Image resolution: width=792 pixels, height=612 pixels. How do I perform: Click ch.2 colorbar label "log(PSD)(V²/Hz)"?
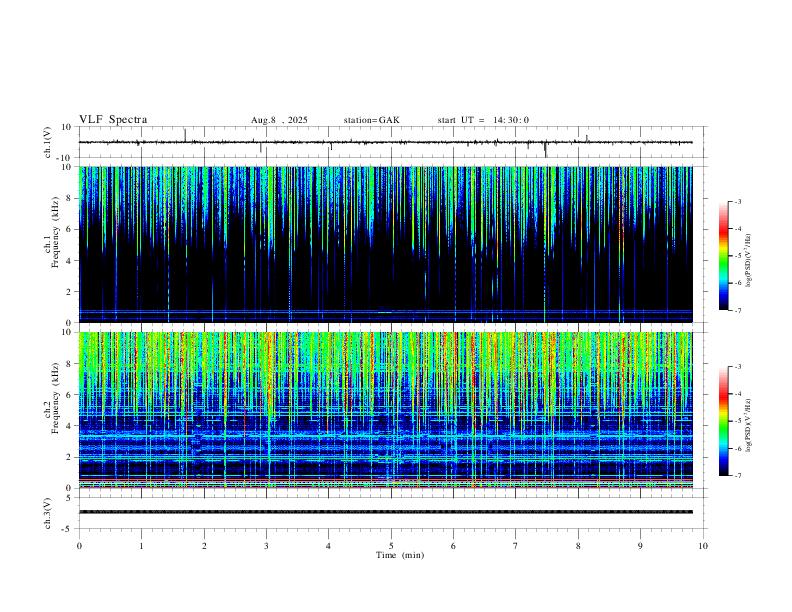tap(749, 425)
